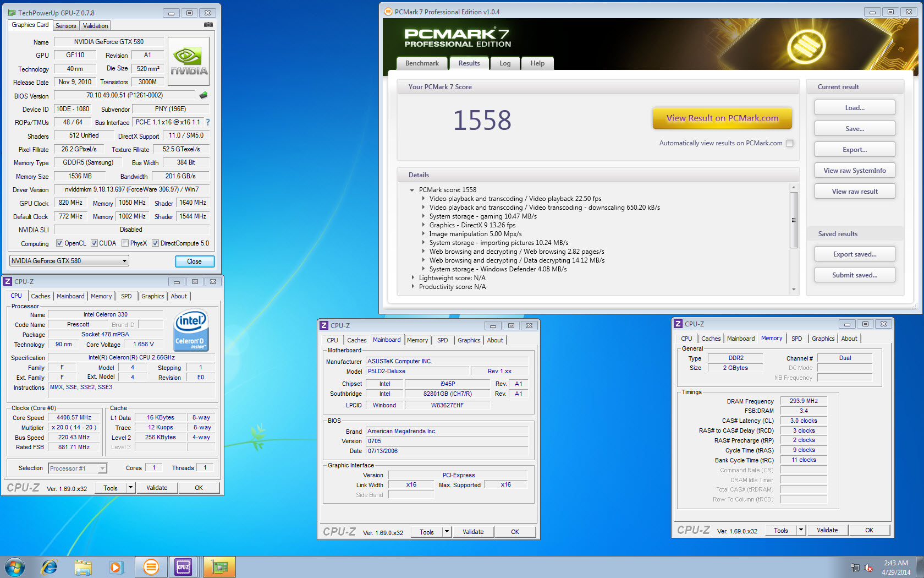Collapse the PCMark score 1558 tree node
The height and width of the screenshot is (578, 924).
412,190
